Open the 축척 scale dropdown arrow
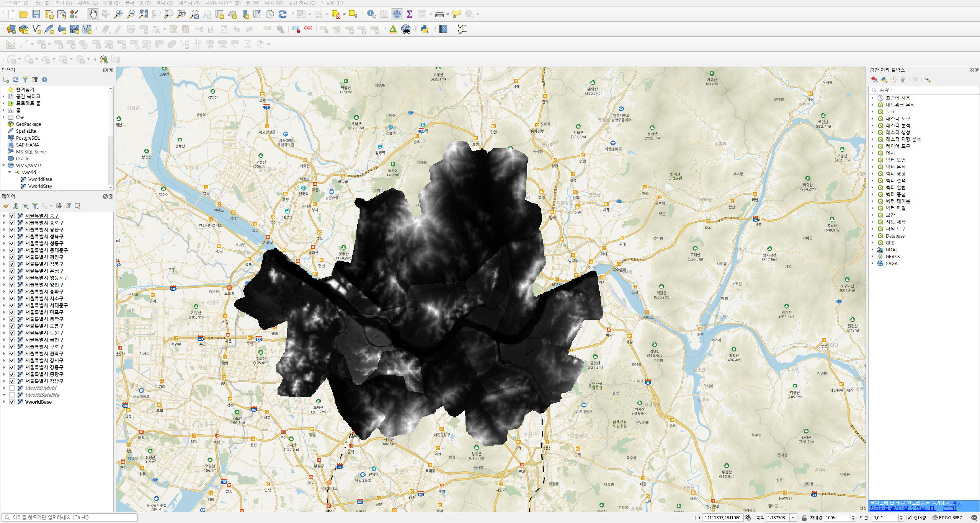This screenshot has width=980, height=523. tap(794, 518)
